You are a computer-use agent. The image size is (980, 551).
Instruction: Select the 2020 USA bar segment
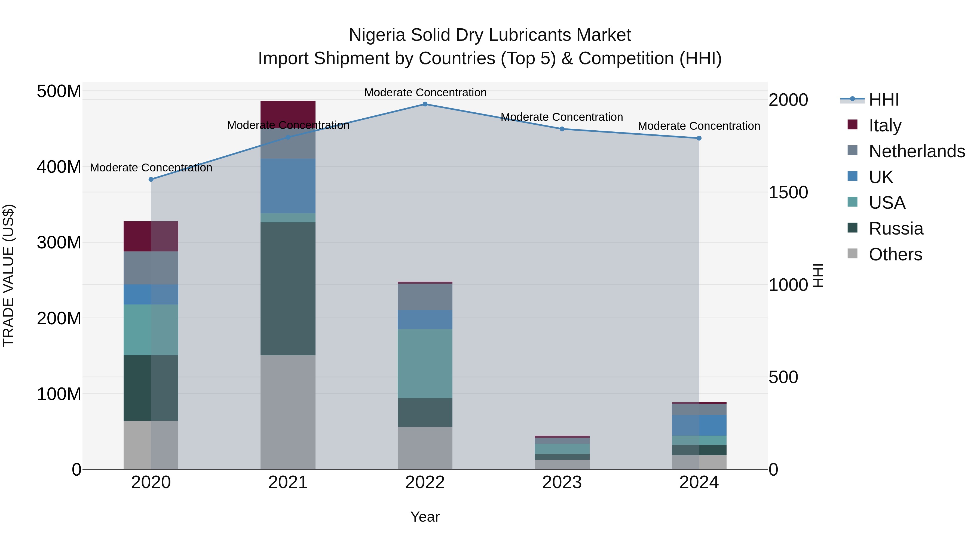point(151,330)
